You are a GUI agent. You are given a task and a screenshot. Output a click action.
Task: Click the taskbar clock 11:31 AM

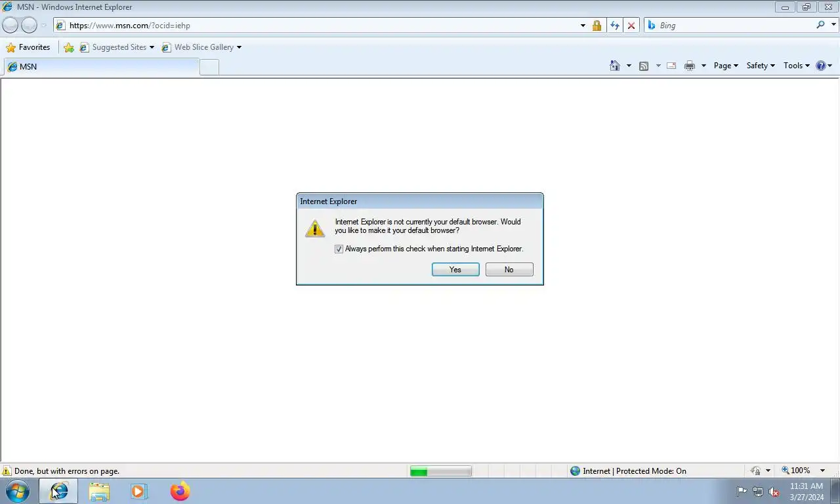(807, 486)
